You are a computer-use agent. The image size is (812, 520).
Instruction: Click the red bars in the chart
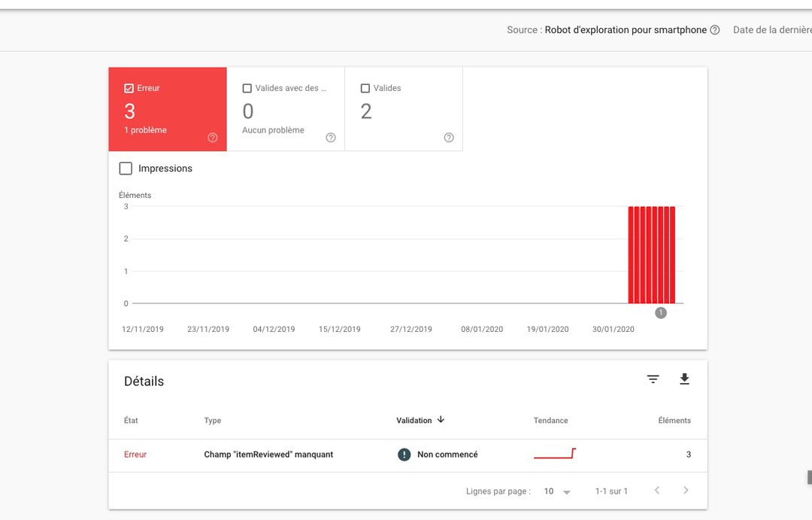coord(651,254)
